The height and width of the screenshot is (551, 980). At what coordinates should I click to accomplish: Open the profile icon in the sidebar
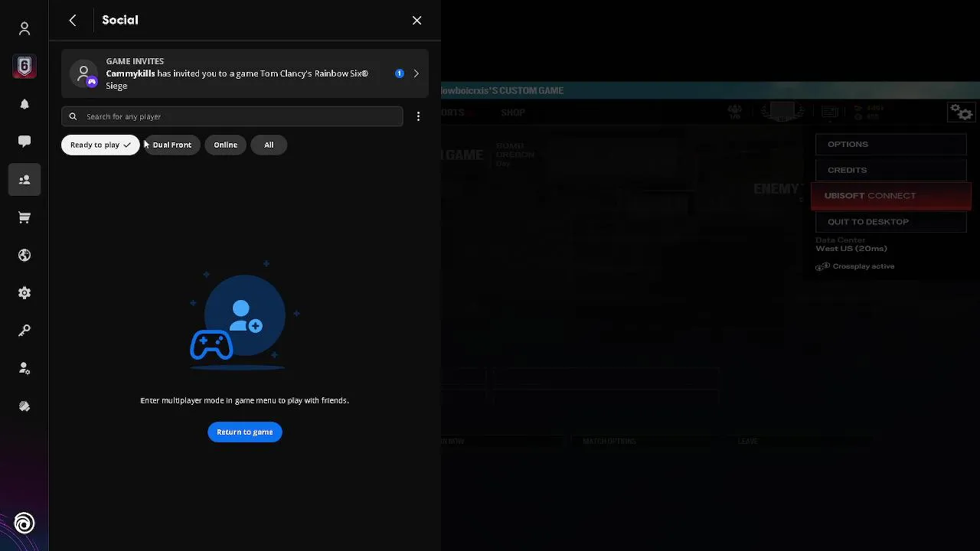pyautogui.click(x=24, y=29)
